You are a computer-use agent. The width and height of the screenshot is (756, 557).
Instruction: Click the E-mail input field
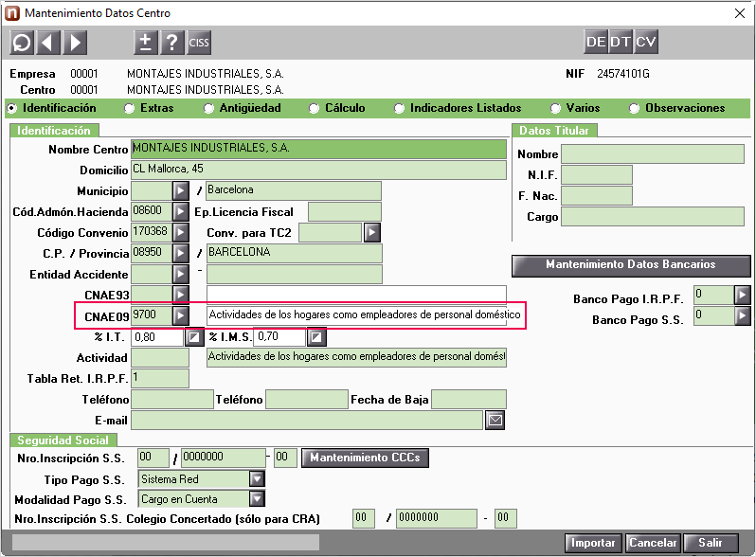[307, 420]
